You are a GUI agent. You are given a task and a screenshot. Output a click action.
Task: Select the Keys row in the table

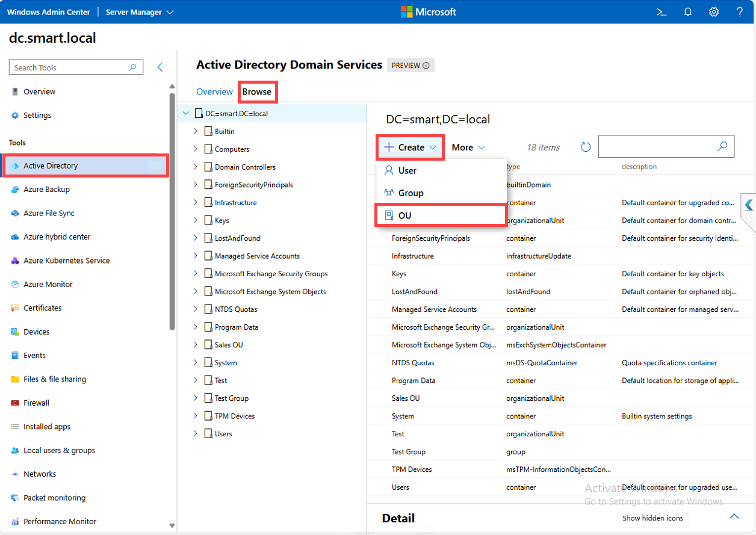561,274
